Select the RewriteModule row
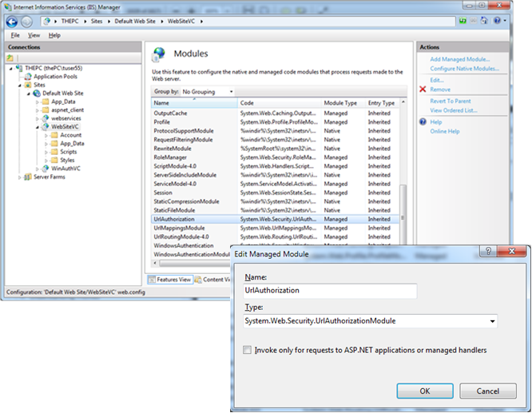 [275, 149]
